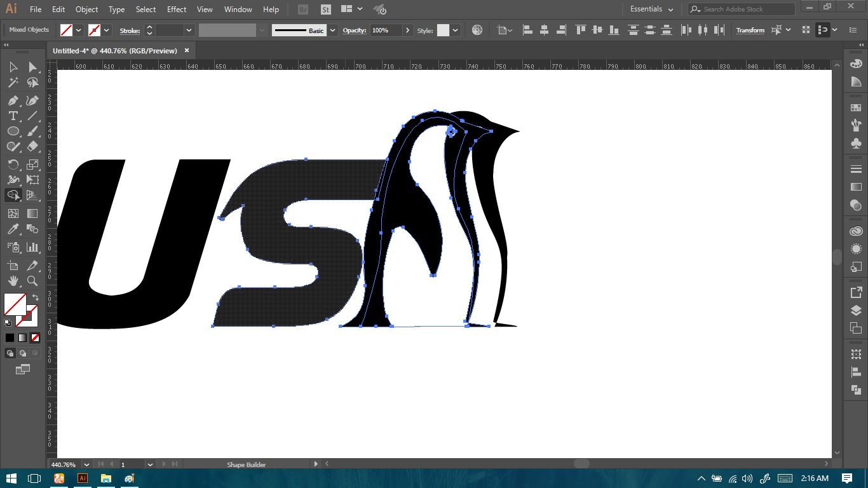Select the Artboard tool
Image resolution: width=868 pixels, height=488 pixels.
(13, 265)
